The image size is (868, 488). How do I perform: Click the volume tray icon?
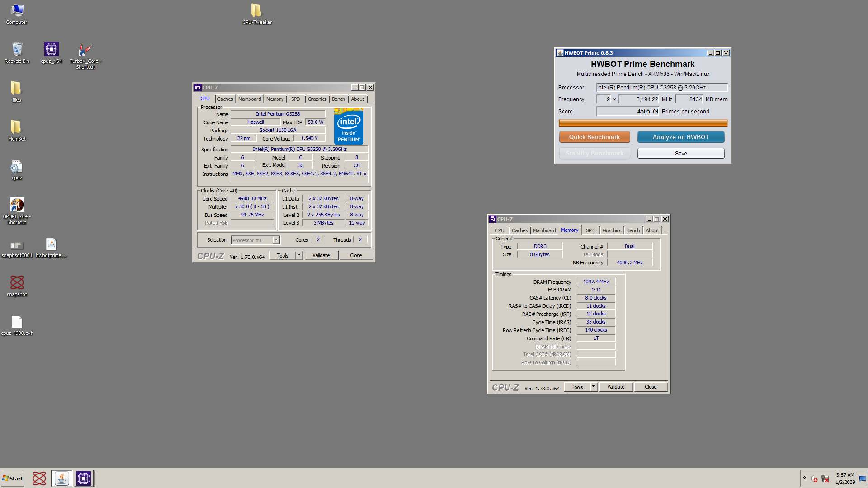[814, 479]
